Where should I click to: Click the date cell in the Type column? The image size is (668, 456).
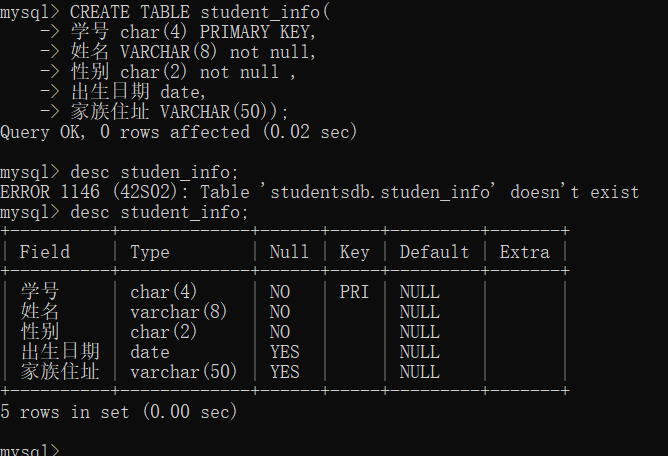[150, 352]
